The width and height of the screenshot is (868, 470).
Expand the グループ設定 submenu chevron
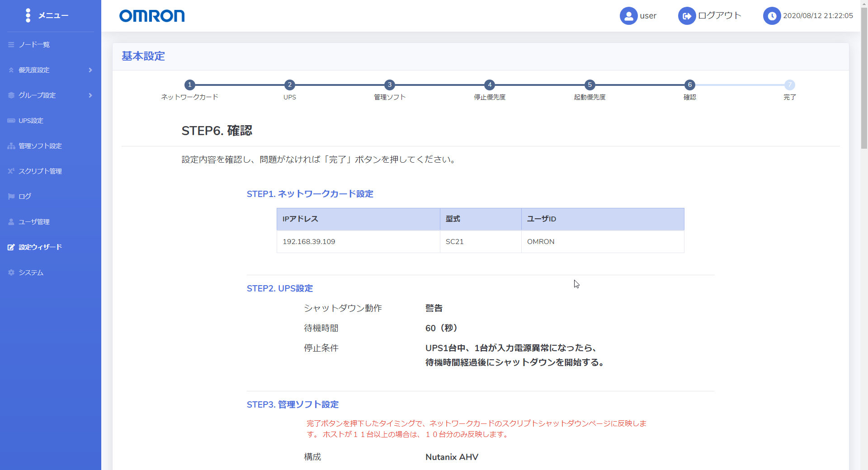click(90, 95)
